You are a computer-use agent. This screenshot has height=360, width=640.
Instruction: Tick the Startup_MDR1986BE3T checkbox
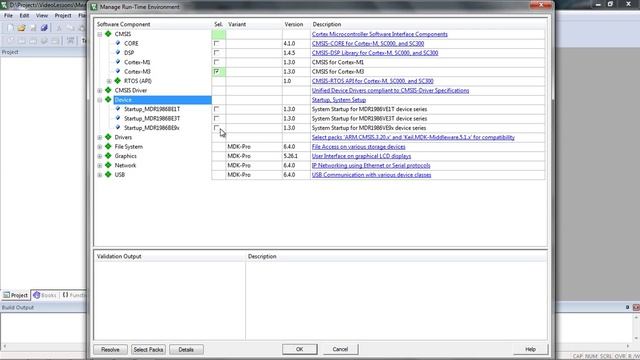216,118
